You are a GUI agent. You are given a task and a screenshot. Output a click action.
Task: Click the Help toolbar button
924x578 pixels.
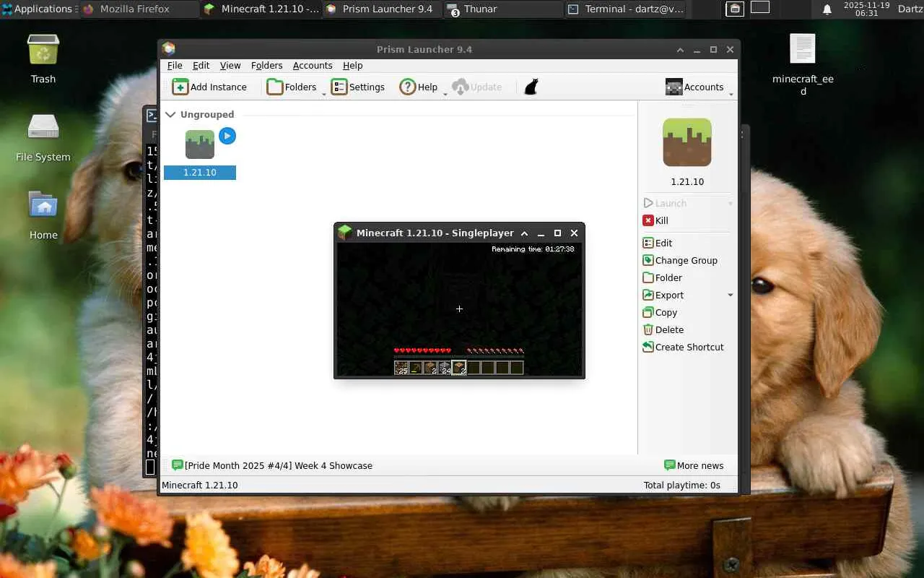click(x=419, y=87)
